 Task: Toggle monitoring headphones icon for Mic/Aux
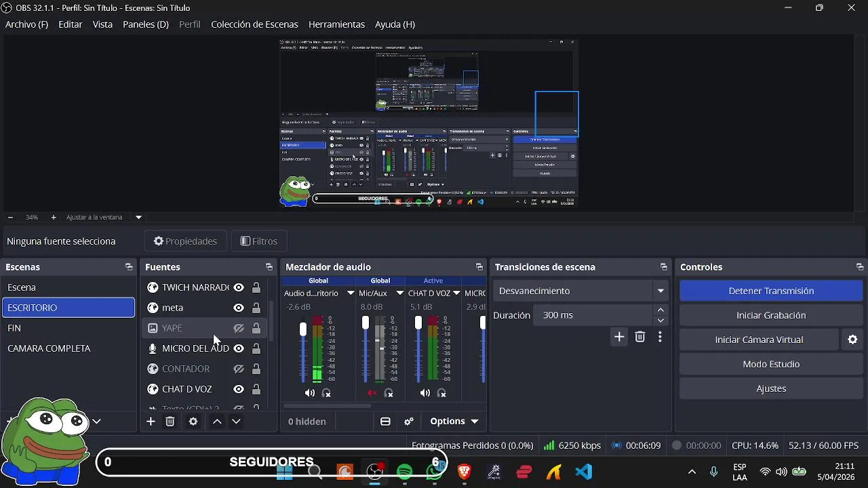[x=389, y=393]
